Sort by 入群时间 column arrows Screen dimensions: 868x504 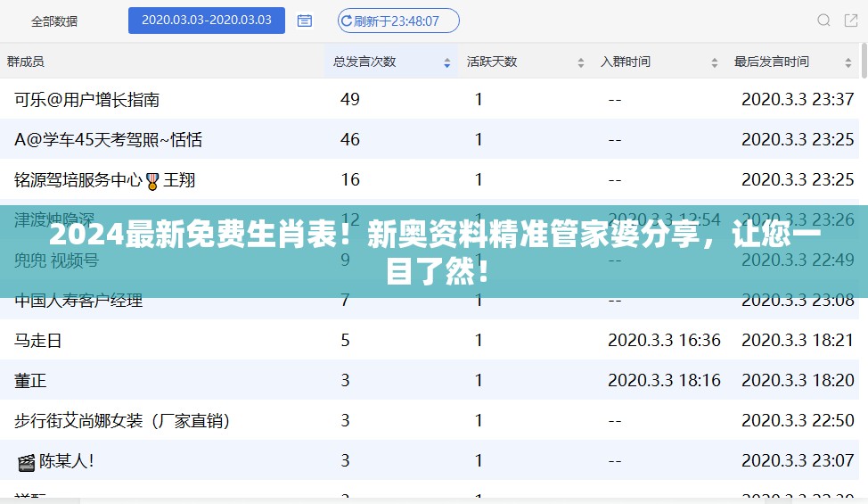click(x=715, y=62)
